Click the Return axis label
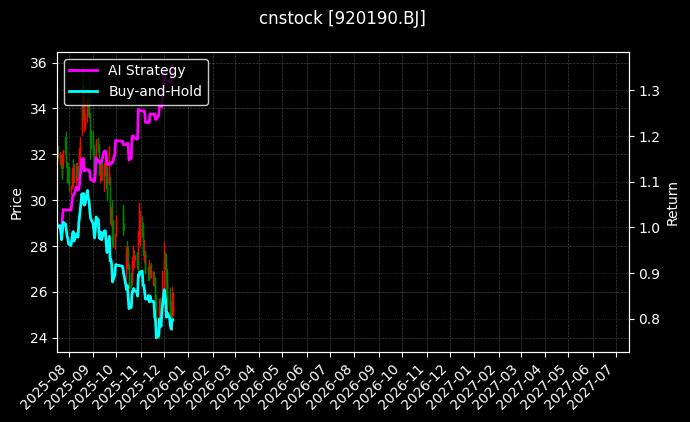The width and height of the screenshot is (690, 422). click(672, 202)
